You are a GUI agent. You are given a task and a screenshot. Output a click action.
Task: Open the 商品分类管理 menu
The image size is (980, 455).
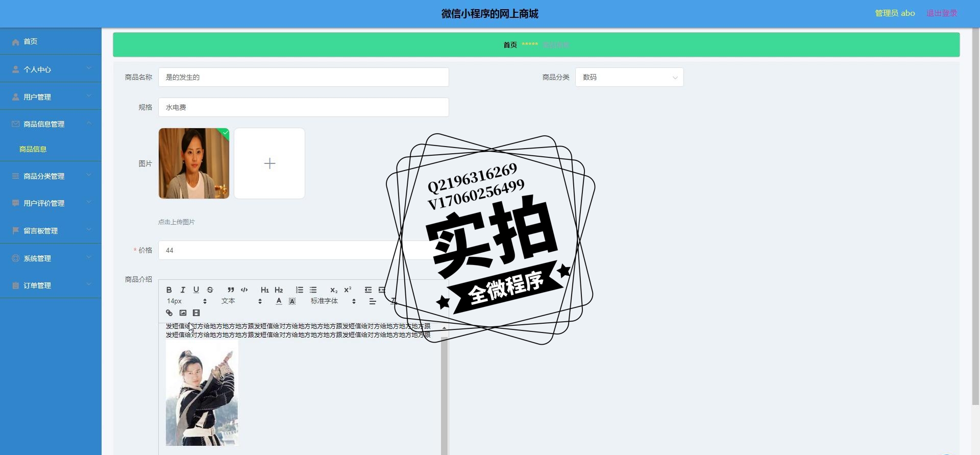click(51, 176)
